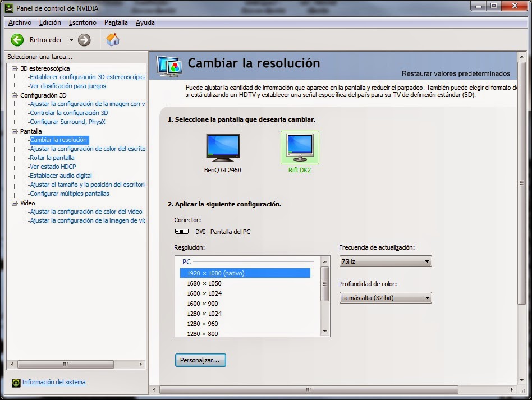Viewport: 532px width, 400px height.
Task: Click task tree horizontal scrollbar left arrow
Action: 12,365
